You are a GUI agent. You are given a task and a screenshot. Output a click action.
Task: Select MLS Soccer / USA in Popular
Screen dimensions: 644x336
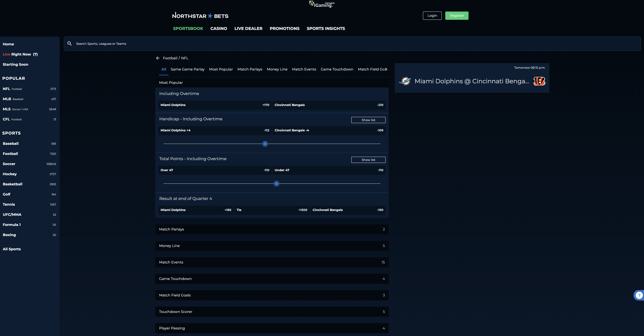pyautogui.click(x=29, y=109)
